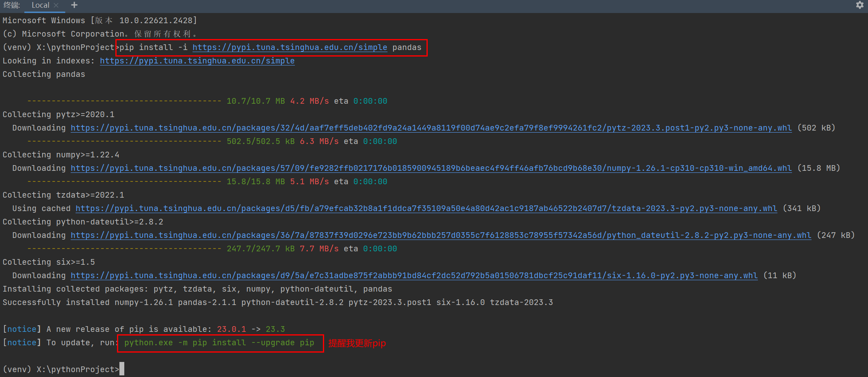Open the tzdata-2023.3 cached wheel link
Image resolution: width=868 pixels, height=377 pixels.
[426, 209]
